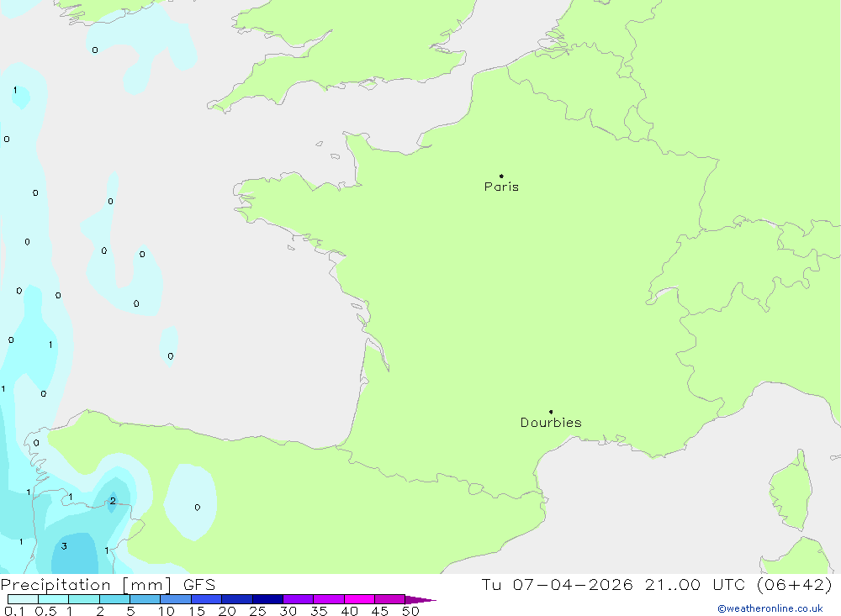Viewport: 841px width, 616px height.
Task: Click the GFS model label
Action: point(199,585)
